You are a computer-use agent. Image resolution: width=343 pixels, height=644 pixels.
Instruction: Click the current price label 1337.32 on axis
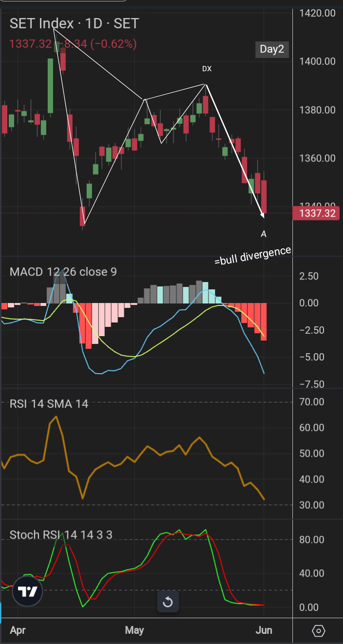click(317, 213)
